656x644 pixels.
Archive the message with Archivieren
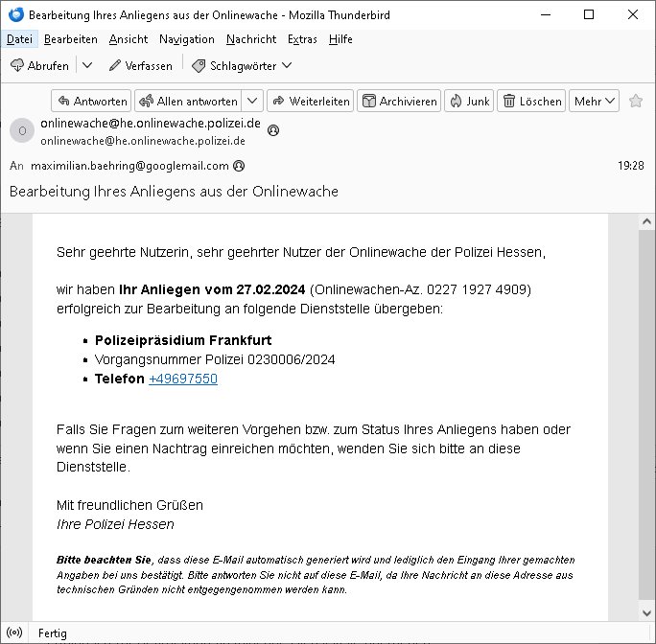click(x=399, y=101)
